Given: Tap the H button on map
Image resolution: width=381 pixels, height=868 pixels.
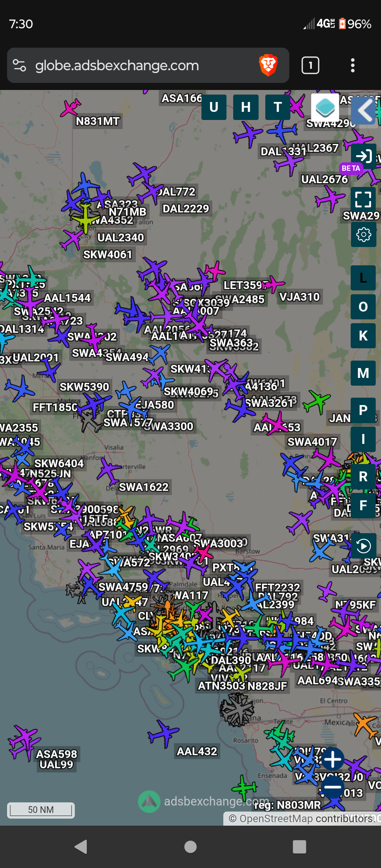Looking at the screenshot, I should click(x=246, y=107).
